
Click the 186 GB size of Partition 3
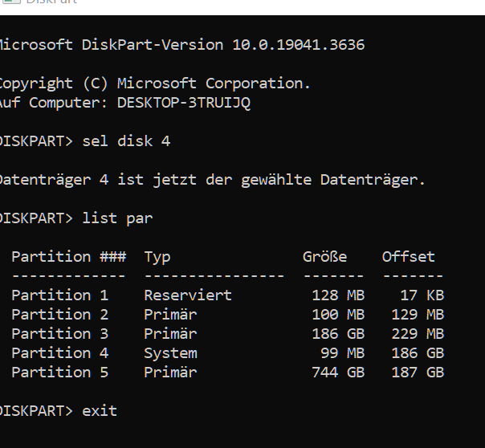point(337,334)
